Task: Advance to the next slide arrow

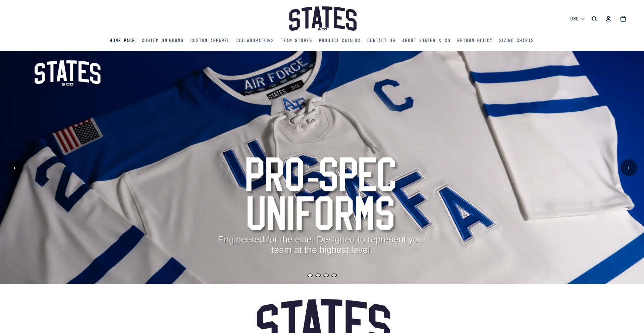Action: (629, 168)
